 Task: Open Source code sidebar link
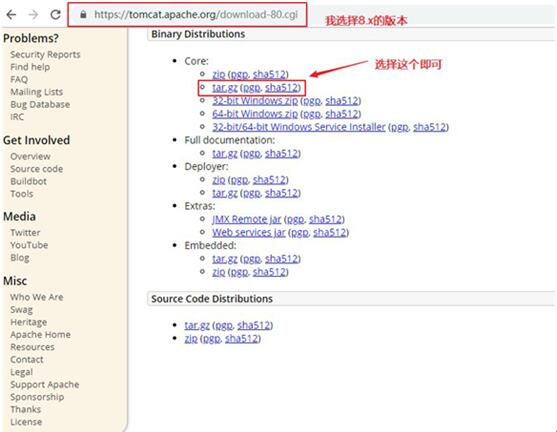(x=37, y=169)
